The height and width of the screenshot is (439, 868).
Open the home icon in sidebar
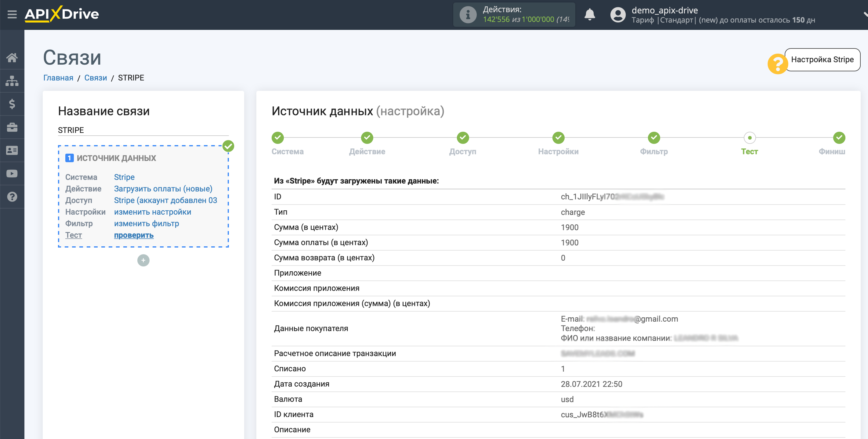(x=12, y=58)
